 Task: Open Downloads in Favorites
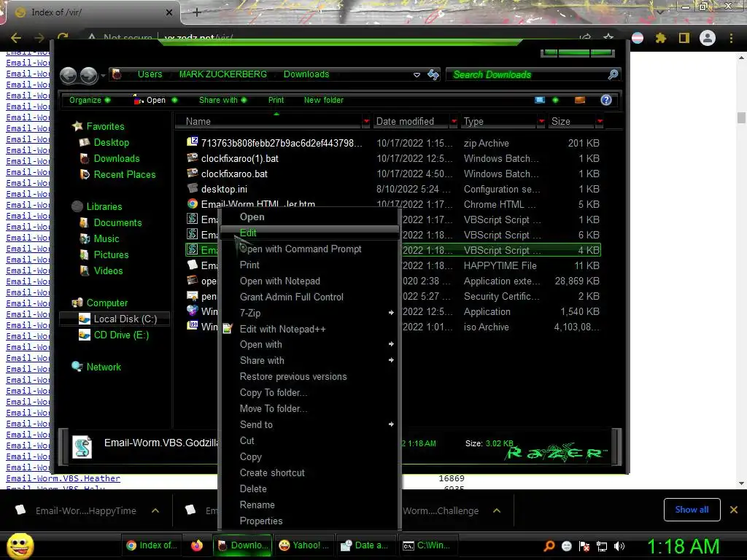coord(116,158)
